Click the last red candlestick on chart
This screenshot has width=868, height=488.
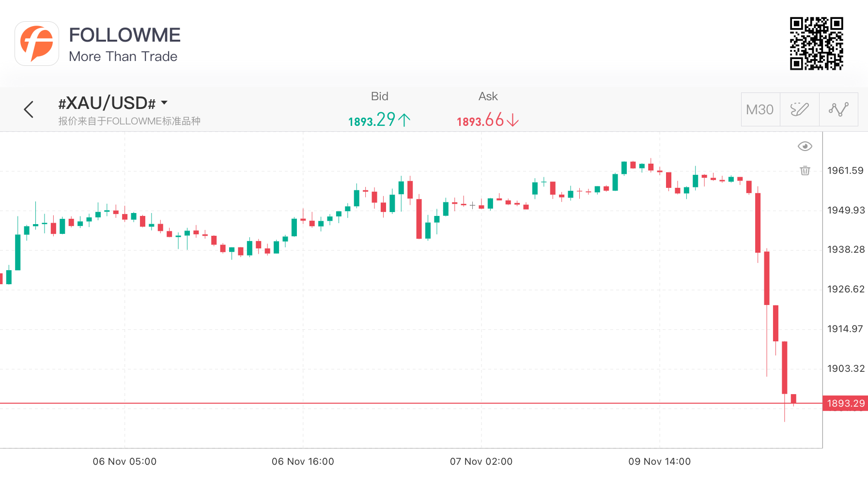click(793, 399)
